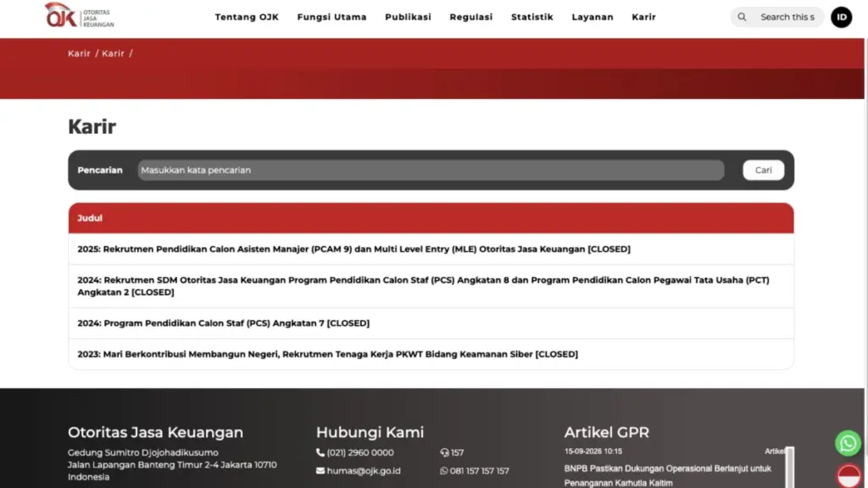Viewport: 868px width, 488px height.
Task: Open 2024 Program PCS Angkatan 7 entry
Action: 223,323
